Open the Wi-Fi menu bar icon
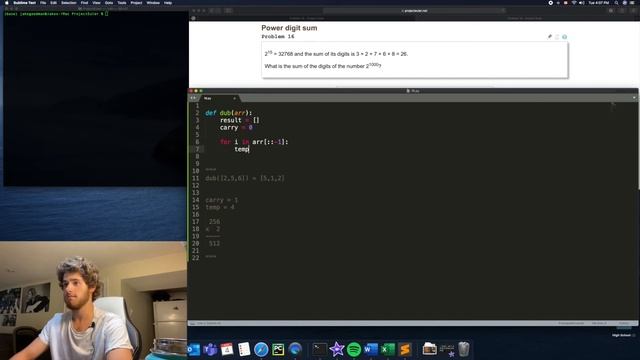This screenshot has height=360, width=640. 573,3
